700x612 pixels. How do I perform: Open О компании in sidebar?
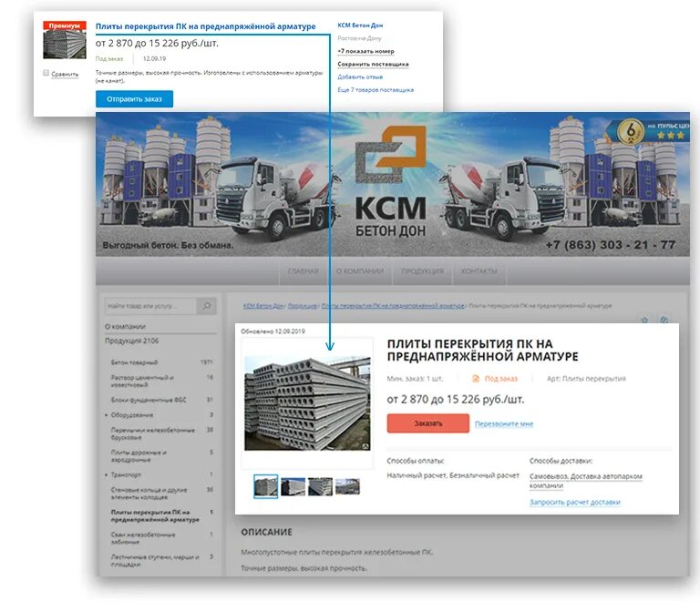click(x=125, y=327)
